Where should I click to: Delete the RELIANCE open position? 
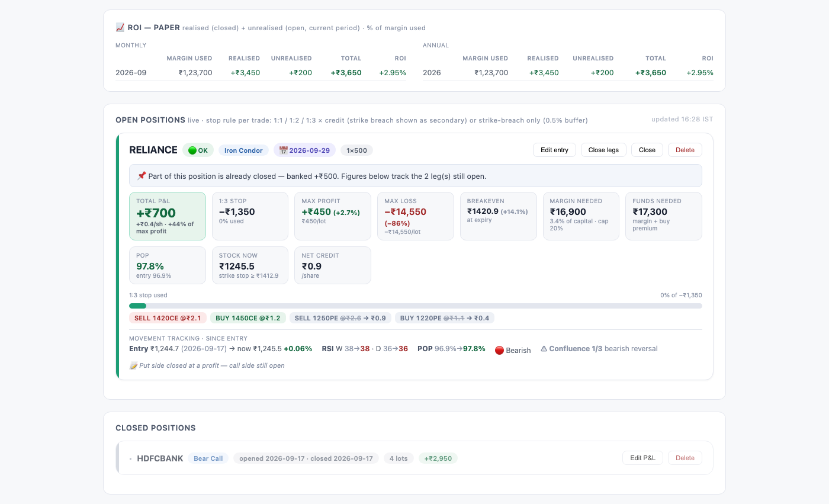[x=685, y=150]
